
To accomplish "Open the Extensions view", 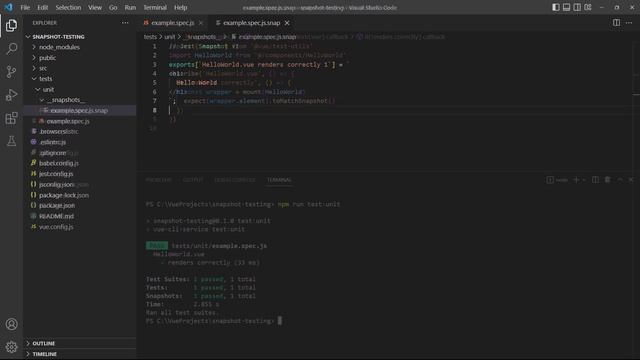I will click(x=11, y=118).
